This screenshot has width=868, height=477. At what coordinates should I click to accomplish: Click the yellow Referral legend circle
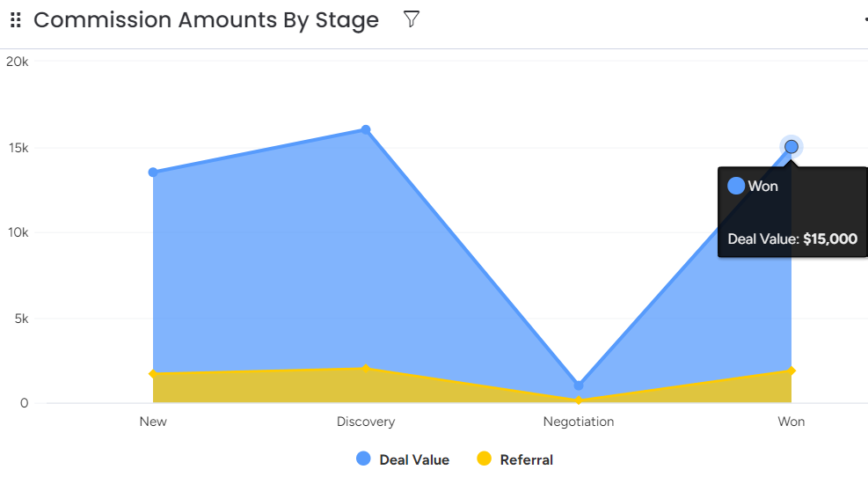pyautogui.click(x=484, y=459)
